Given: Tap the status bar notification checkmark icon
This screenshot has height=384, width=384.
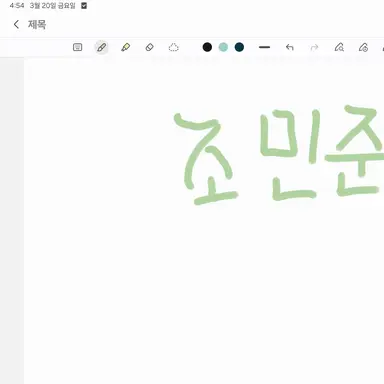Looking at the screenshot, I should click(x=84, y=6).
